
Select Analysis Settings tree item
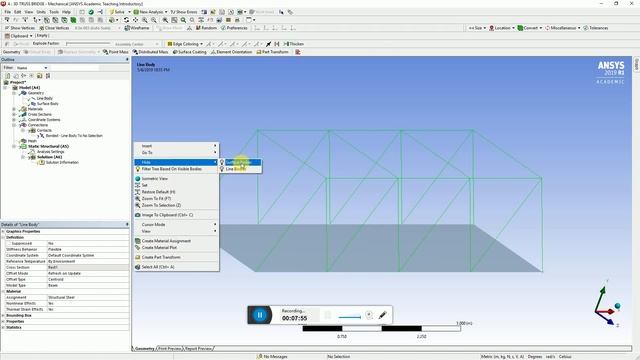coord(50,151)
